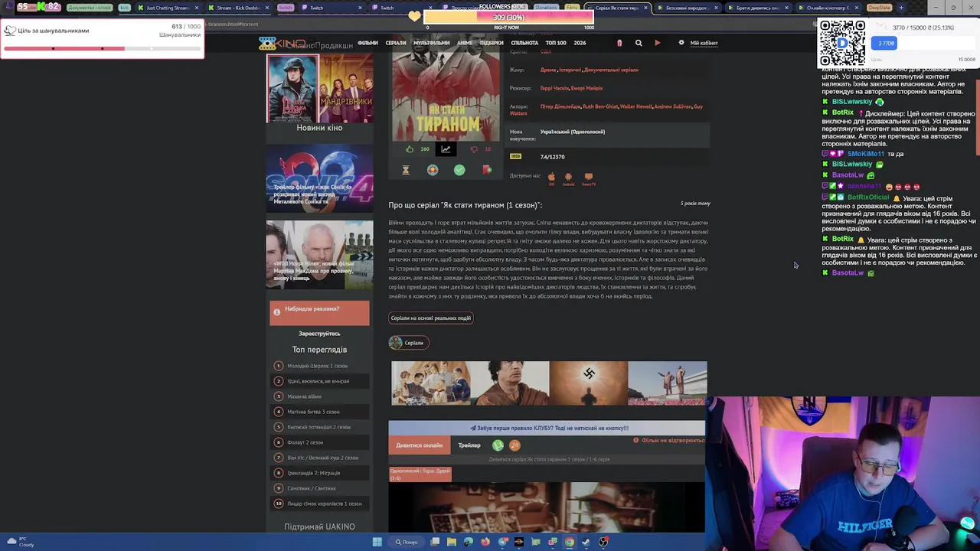The width and height of the screenshot is (980, 551).
Task: Click the Android availability icon
Action: 568,177
